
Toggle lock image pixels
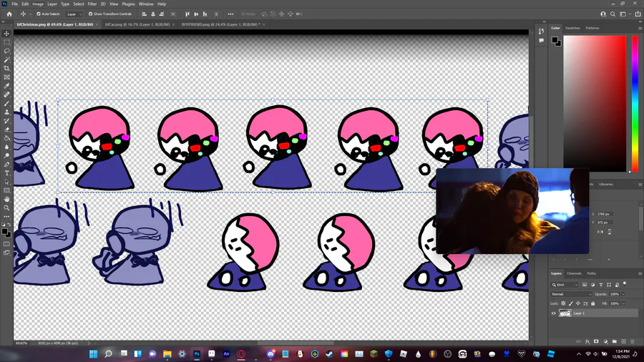[570, 304]
